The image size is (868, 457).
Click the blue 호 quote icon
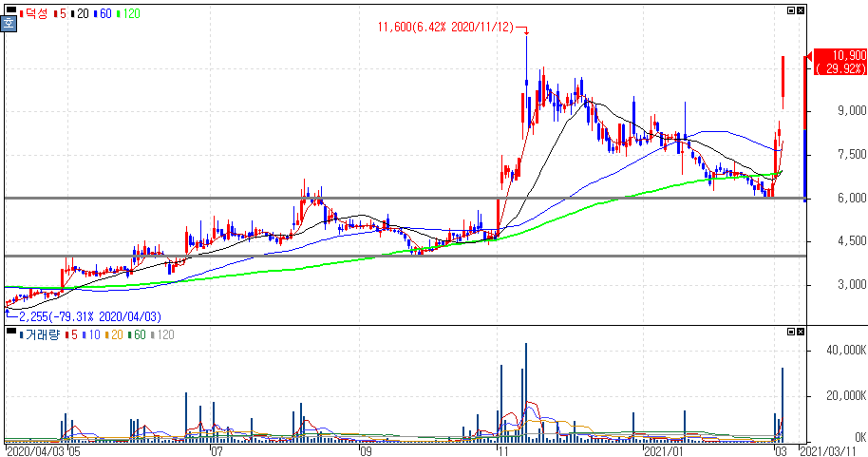point(9,24)
